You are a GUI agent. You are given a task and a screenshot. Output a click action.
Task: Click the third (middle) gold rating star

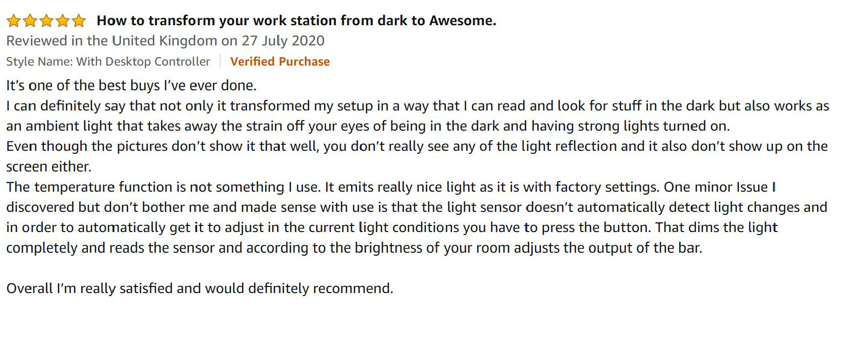coord(46,21)
